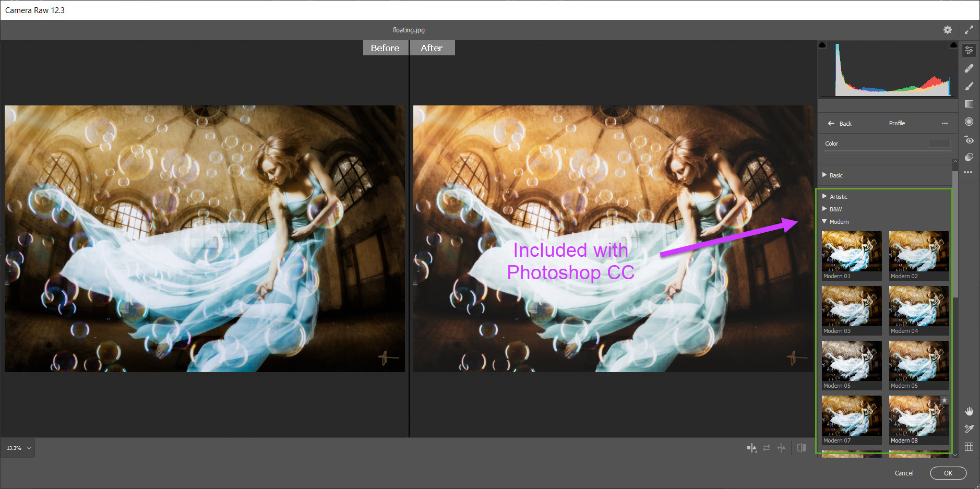Viewport: 980px width, 489px height.
Task: Open the profile panel overflow menu
Action: tap(945, 123)
